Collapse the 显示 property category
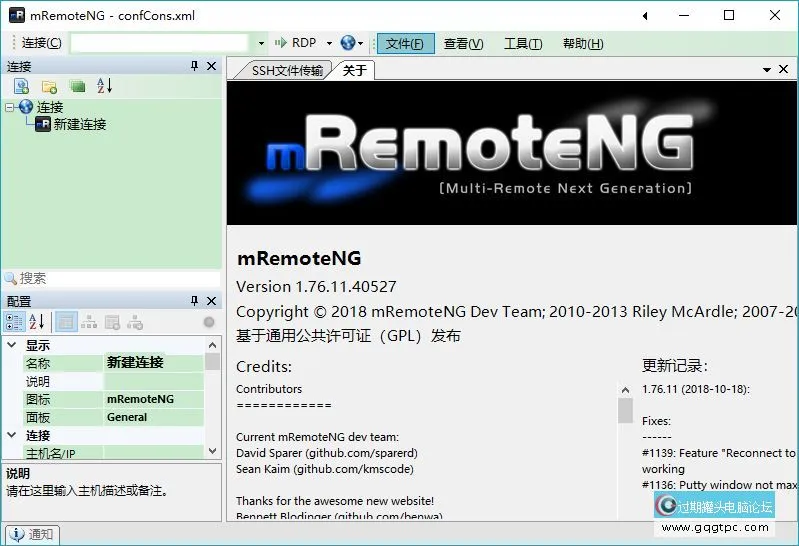799x546 pixels. (12, 345)
